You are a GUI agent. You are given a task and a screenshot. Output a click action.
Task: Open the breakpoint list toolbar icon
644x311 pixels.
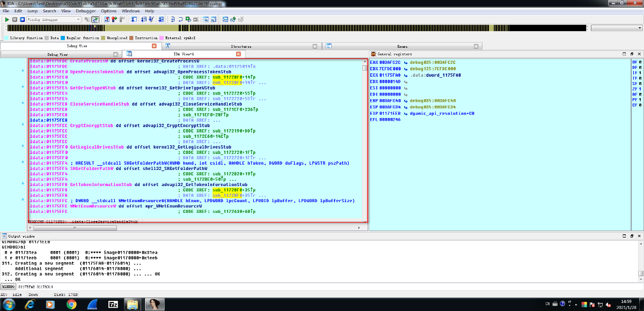pyautogui.click(x=107, y=19)
